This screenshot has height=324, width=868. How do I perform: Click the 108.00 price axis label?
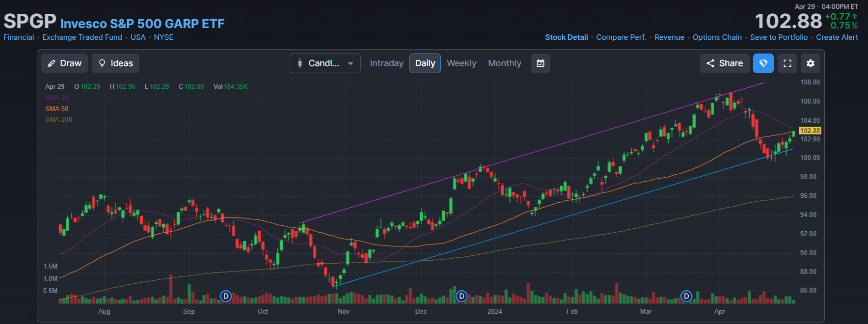pyautogui.click(x=810, y=82)
